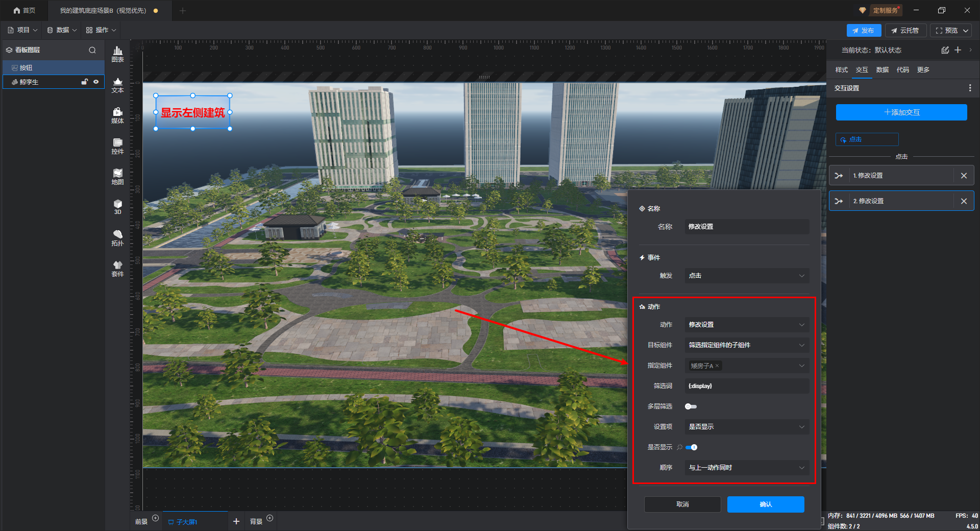Click the 筛选词 filter keyword input field
The height and width of the screenshot is (531, 980).
tap(747, 386)
